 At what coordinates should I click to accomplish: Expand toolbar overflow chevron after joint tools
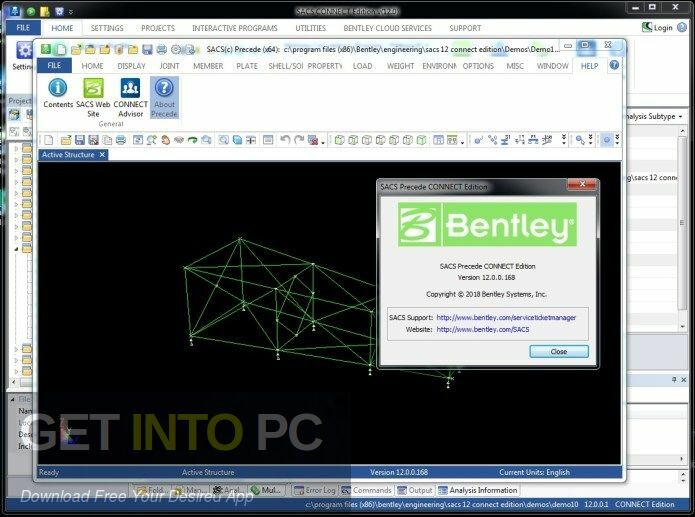click(x=564, y=140)
